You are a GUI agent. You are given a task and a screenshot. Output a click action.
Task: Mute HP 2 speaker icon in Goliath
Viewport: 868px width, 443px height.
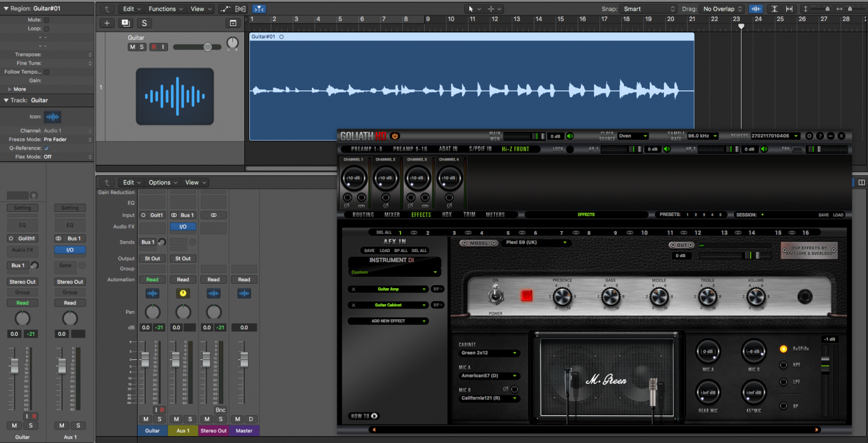764,149
